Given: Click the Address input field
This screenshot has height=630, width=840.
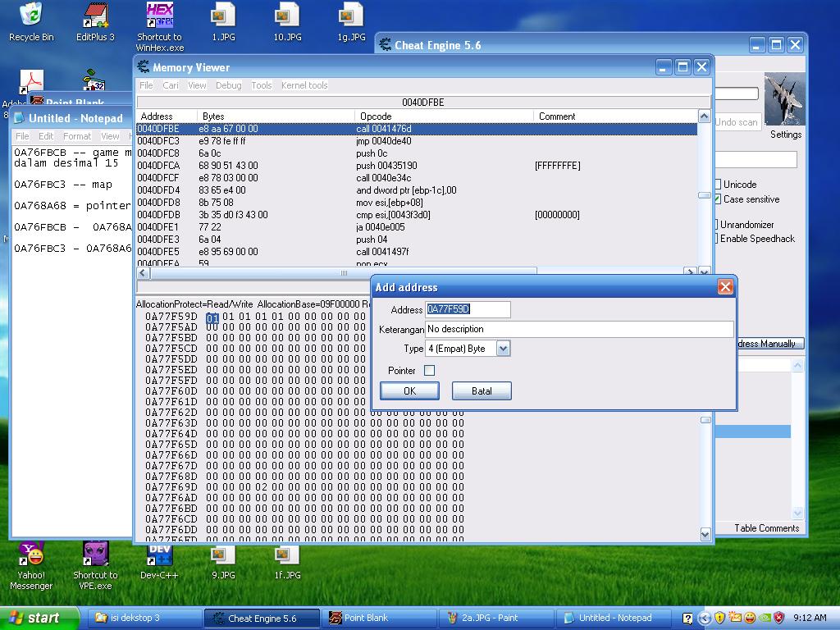Looking at the screenshot, I should [468, 309].
